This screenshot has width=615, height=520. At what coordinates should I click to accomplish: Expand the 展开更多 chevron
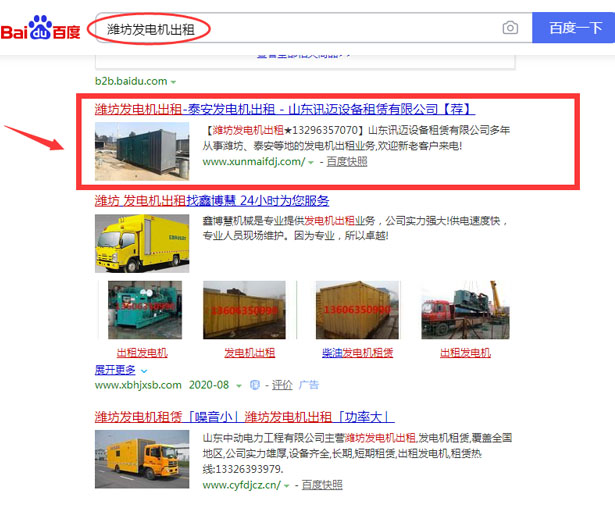coord(144,371)
